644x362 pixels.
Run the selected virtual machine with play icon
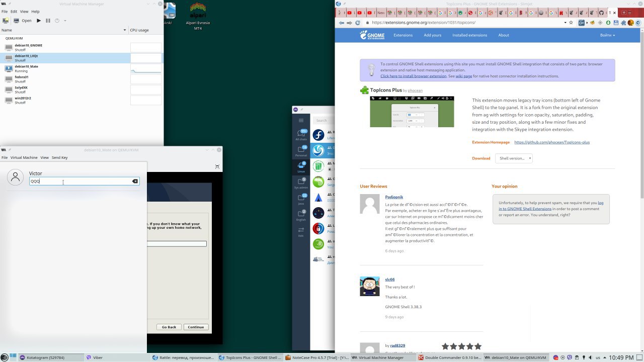tap(39, 21)
